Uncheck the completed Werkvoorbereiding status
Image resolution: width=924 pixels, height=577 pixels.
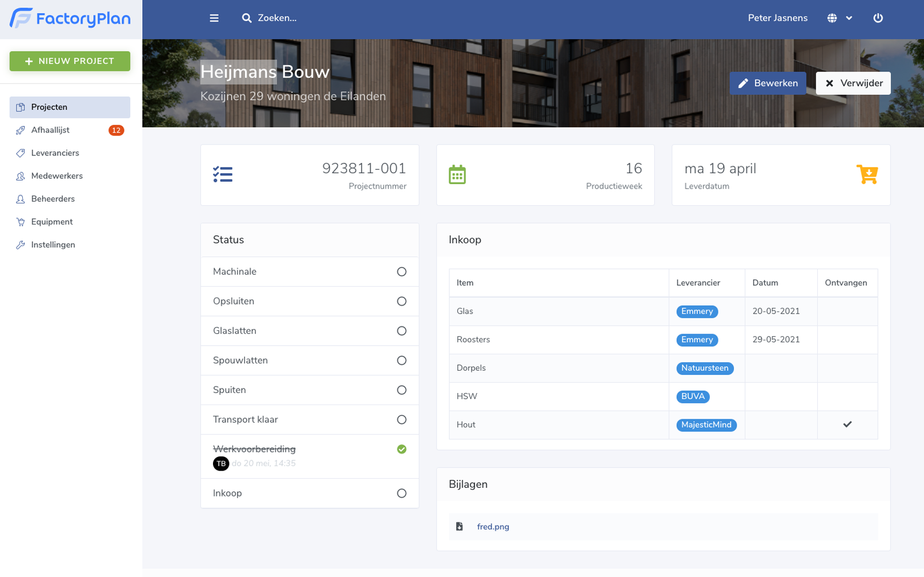(401, 450)
